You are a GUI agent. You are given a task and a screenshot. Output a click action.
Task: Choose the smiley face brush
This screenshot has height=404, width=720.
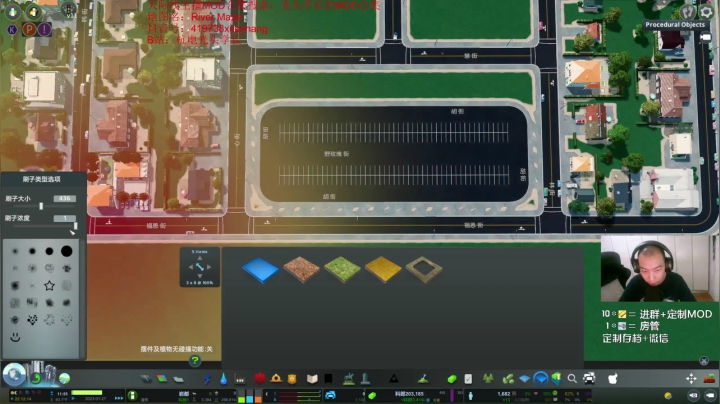pyautogui.click(x=15, y=337)
